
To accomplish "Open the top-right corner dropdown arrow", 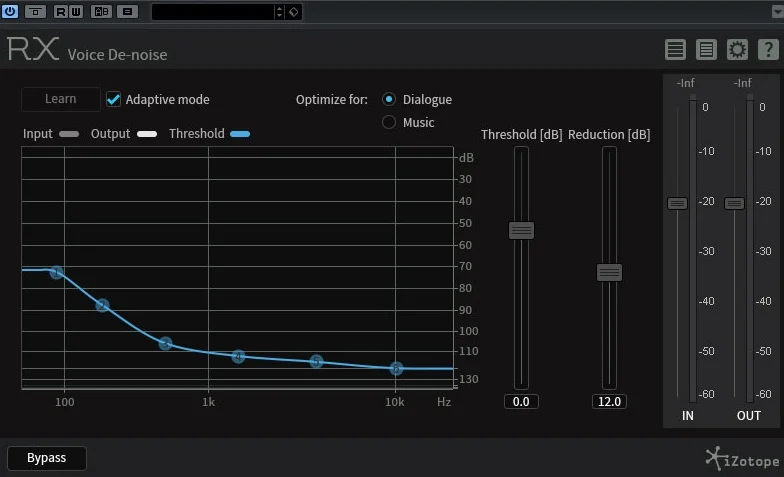I will click(778, 11).
